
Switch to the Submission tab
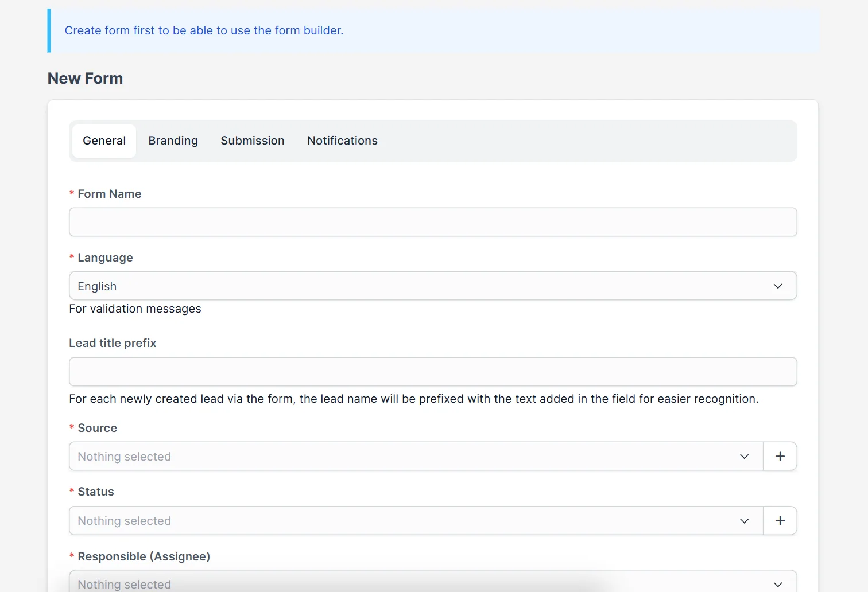tap(253, 141)
